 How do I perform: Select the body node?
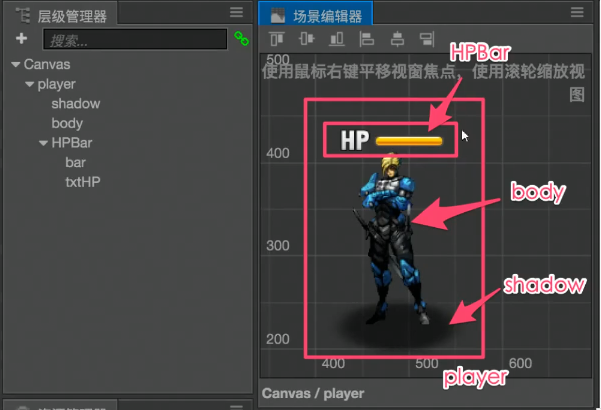[x=67, y=123]
